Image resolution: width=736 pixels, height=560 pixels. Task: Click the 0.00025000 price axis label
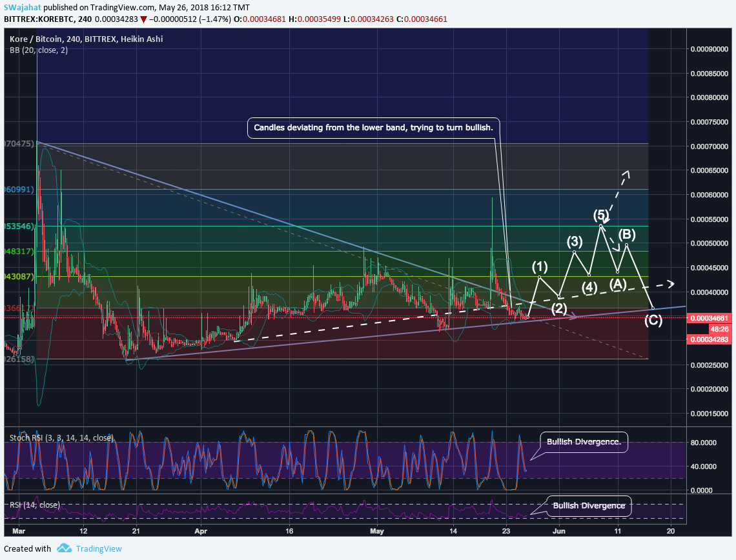(x=710, y=365)
